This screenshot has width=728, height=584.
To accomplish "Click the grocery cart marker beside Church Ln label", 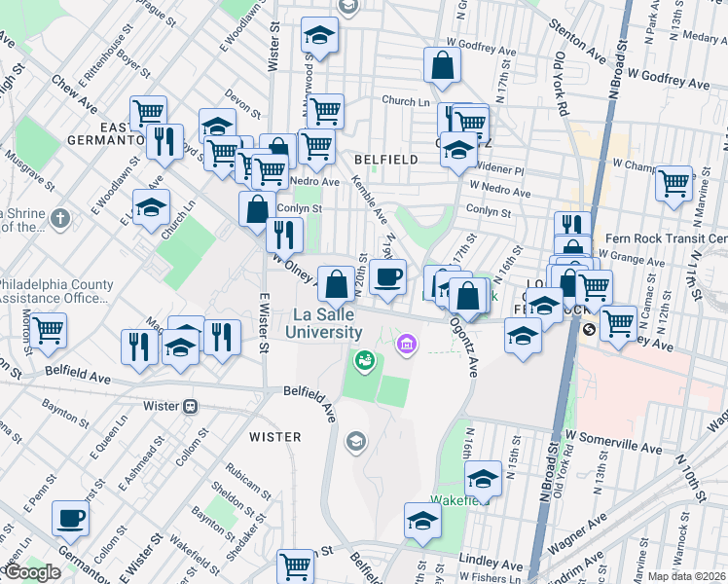I will pyautogui.click(x=325, y=111).
